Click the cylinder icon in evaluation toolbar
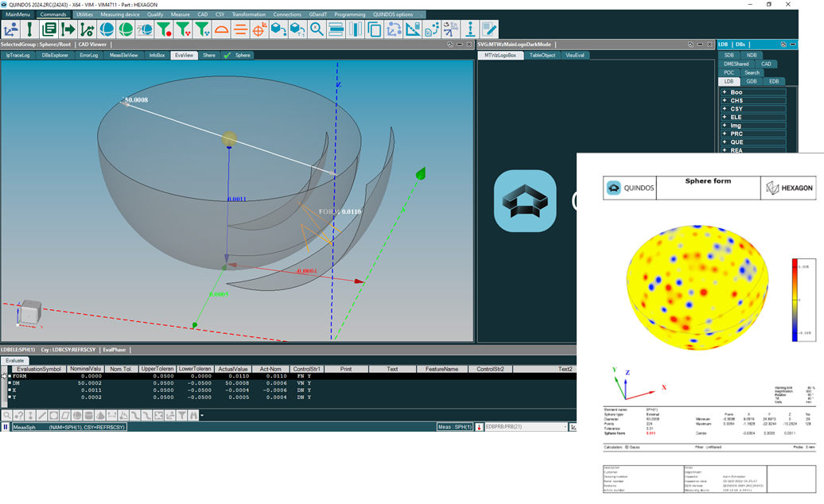 [88, 415]
